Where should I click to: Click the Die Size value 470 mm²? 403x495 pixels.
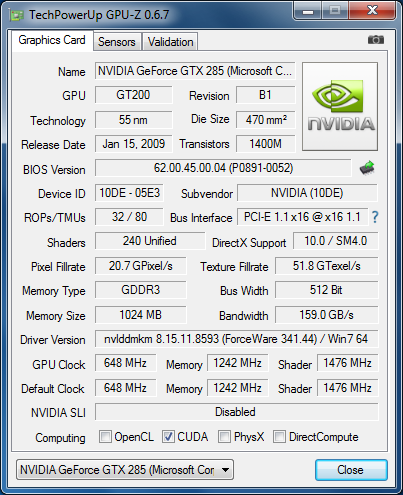(x=266, y=120)
